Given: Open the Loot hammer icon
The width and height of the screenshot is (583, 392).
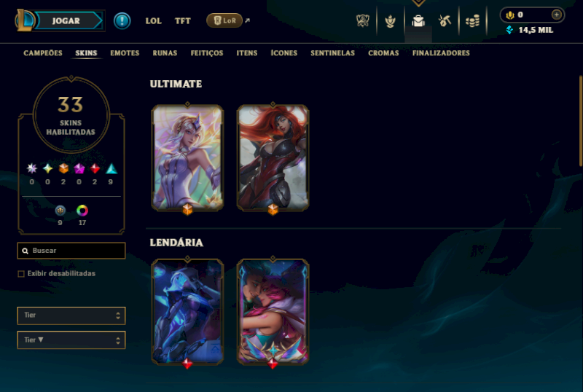Looking at the screenshot, I should point(445,21).
